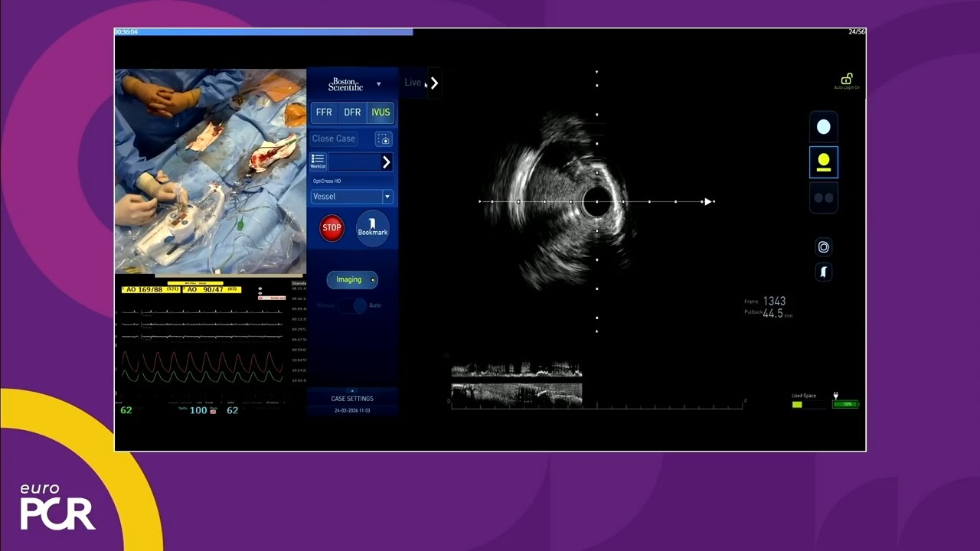
Task: Click the AO 90/47 pressure readout
Action: (212, 289)
